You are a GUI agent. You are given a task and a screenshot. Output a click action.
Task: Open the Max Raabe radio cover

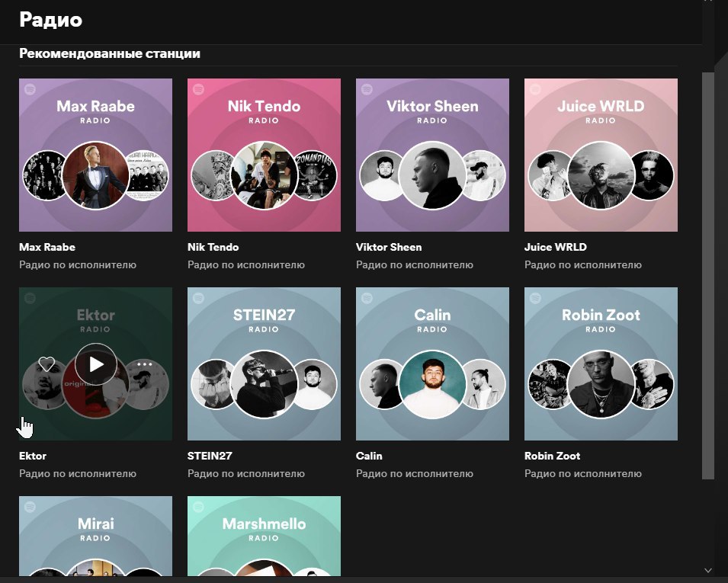point(95,155)
